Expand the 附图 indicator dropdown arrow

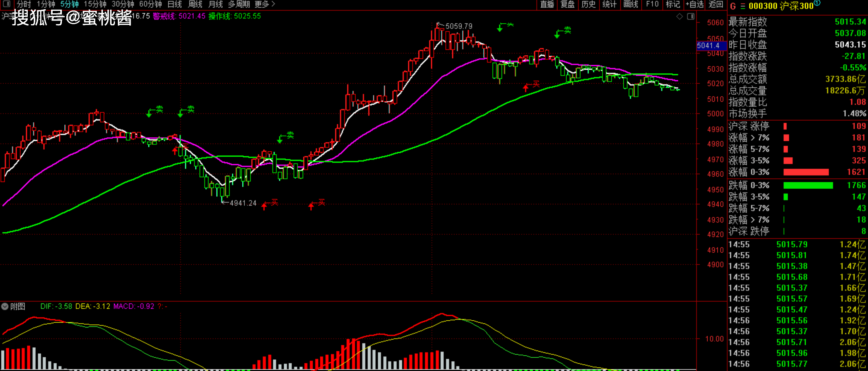[x=5, y=307]
